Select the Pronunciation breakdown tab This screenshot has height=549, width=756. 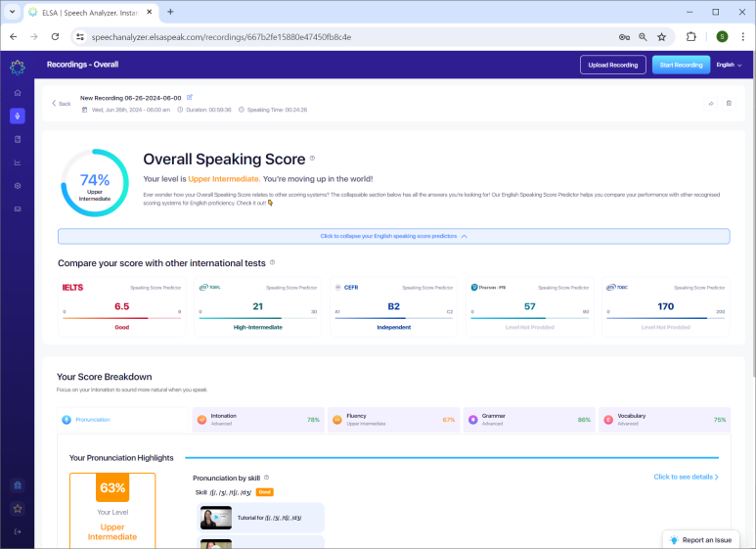(123, 420)
